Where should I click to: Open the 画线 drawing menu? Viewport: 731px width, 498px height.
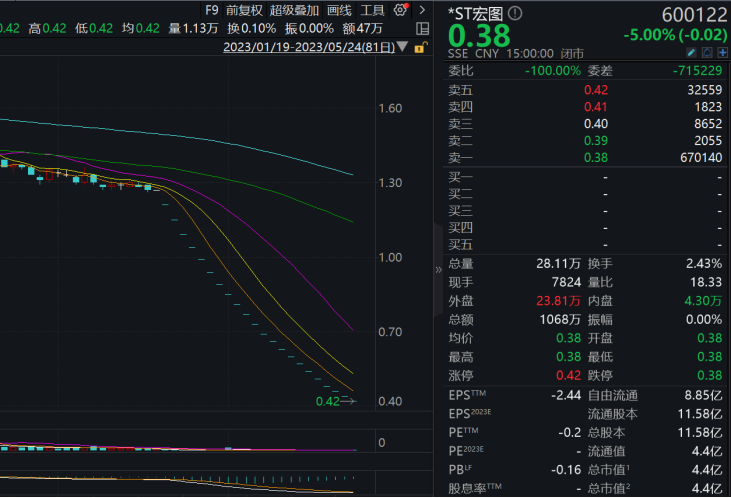point(339,10)
